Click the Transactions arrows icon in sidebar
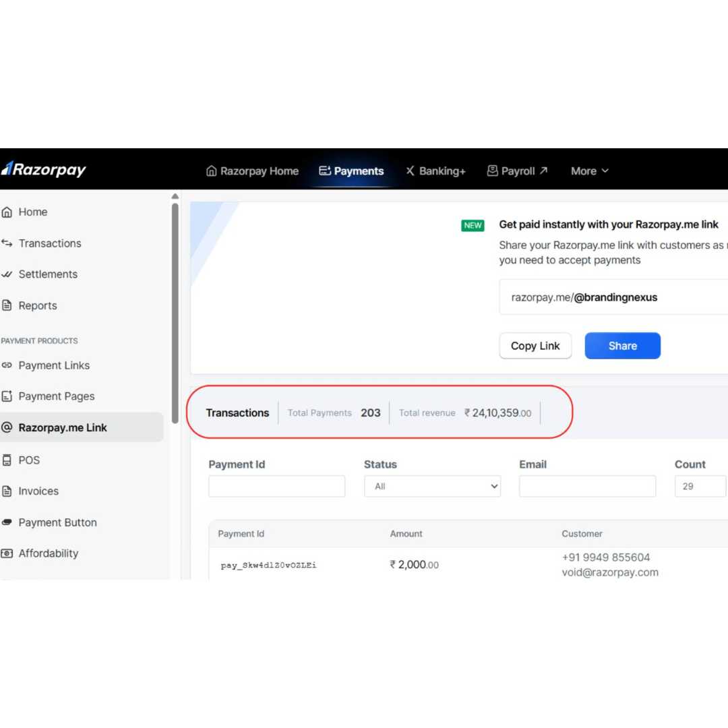Viewport: 728px width, 728px height. pos(7,243)
